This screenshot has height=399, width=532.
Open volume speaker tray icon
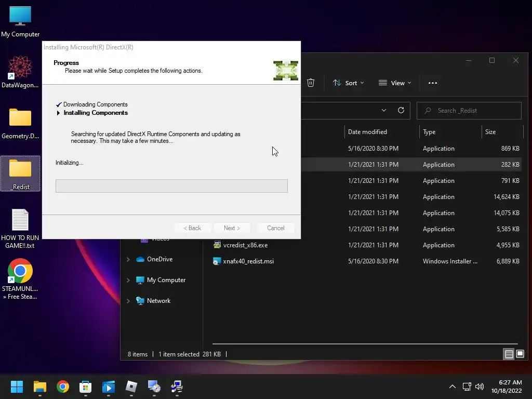click(x=479, y=387)
